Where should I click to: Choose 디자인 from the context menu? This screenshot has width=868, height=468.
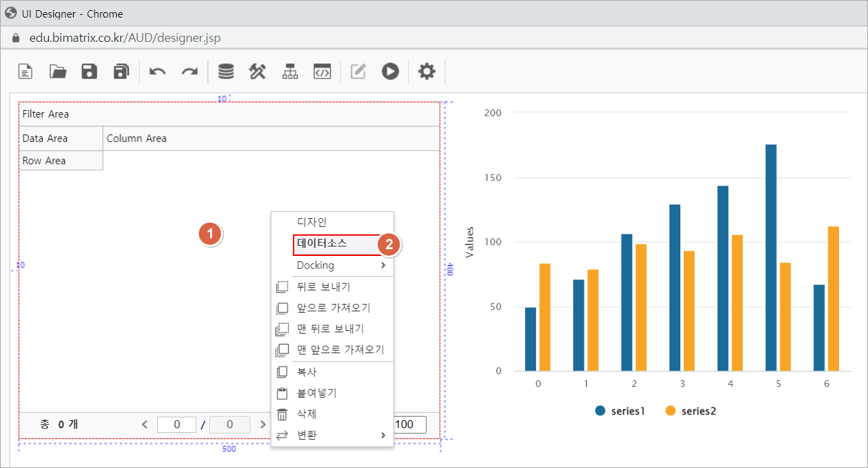[312, 222]
